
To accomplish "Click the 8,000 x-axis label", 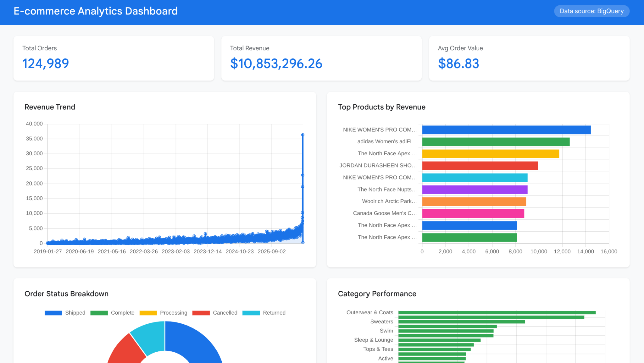I will tap(515, 251).
